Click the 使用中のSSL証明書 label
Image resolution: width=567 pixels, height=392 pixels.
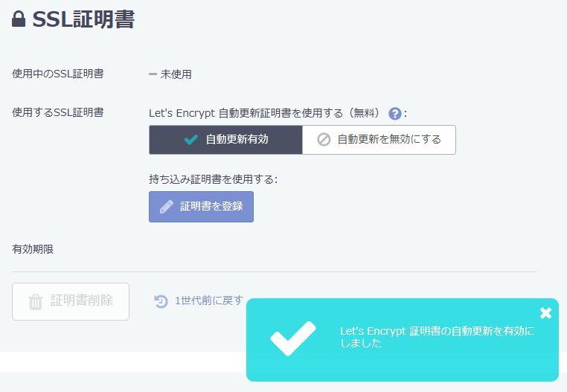point(57,74)
